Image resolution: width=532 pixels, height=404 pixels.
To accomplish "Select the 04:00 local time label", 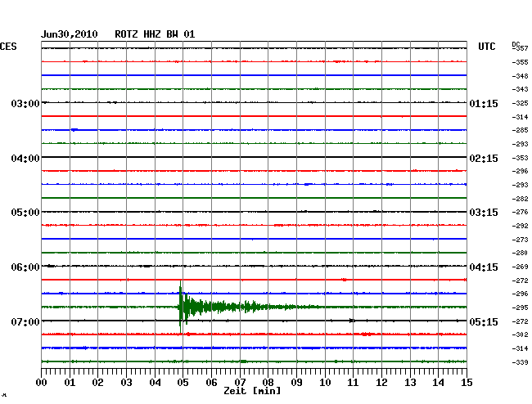I will (25, 159).
